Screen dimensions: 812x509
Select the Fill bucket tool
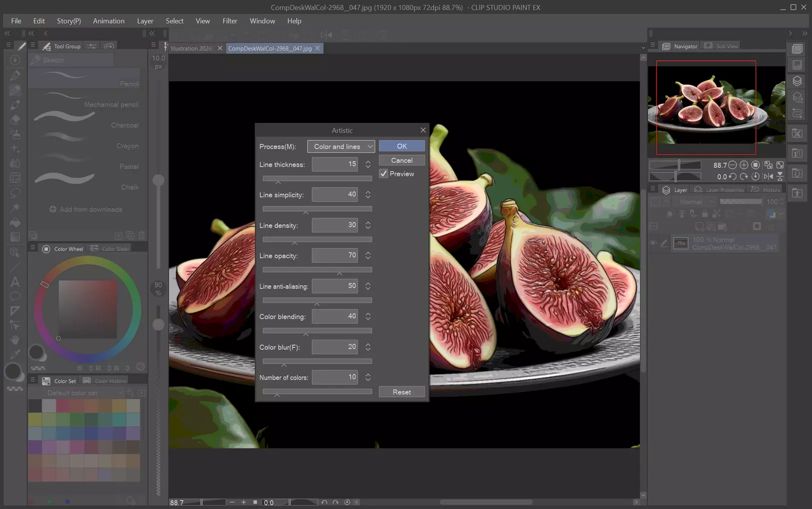[15, 223]
